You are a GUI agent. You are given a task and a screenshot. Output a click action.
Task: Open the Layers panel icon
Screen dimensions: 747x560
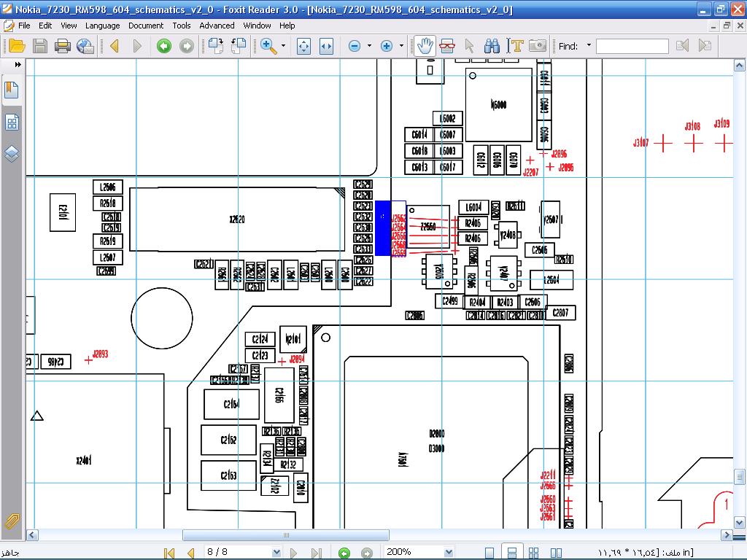[x=12, y=153]
